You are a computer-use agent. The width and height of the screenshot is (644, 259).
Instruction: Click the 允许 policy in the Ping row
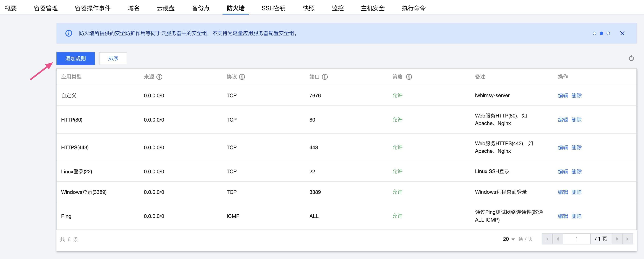pyautogui.click(x=397, y=216)
